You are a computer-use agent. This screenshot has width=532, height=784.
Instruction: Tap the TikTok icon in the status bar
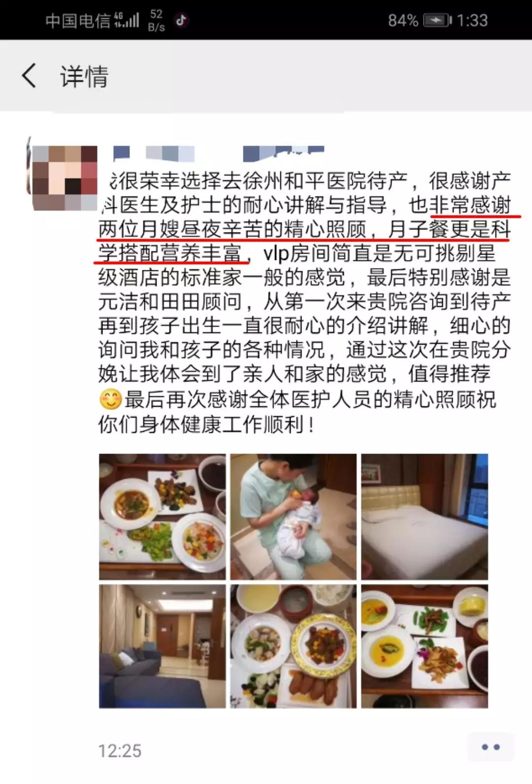(181, 20)
